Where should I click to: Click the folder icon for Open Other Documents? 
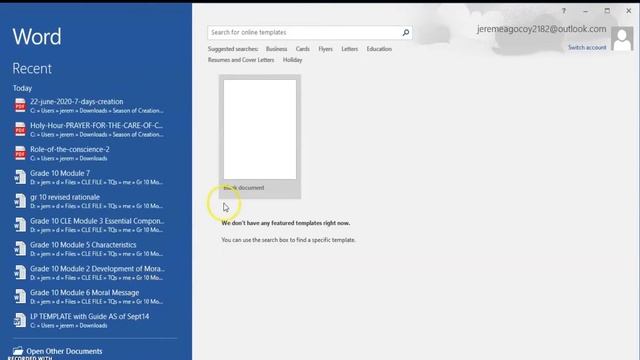click(18, 351)
